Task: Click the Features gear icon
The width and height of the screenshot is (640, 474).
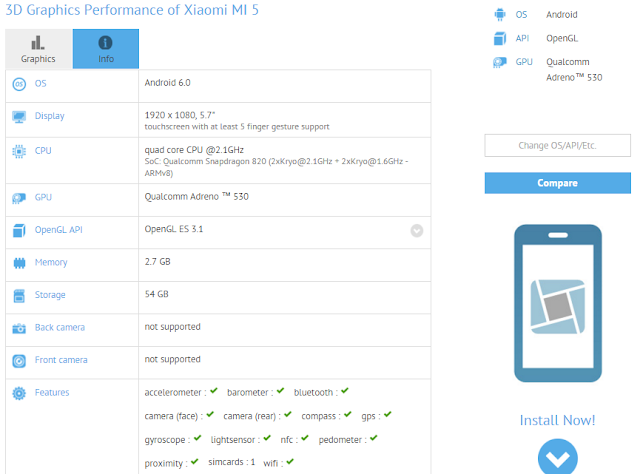Action: (19, 393)
